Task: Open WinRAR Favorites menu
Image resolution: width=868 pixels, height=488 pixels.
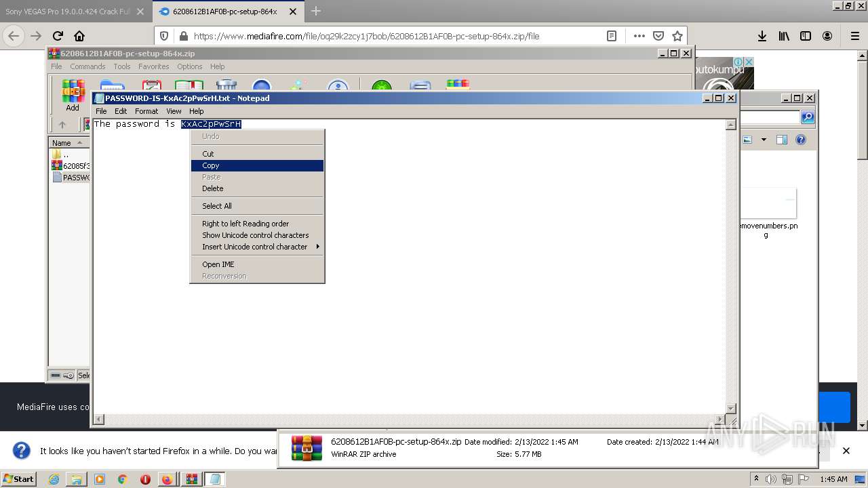Action: click(154, 66)
